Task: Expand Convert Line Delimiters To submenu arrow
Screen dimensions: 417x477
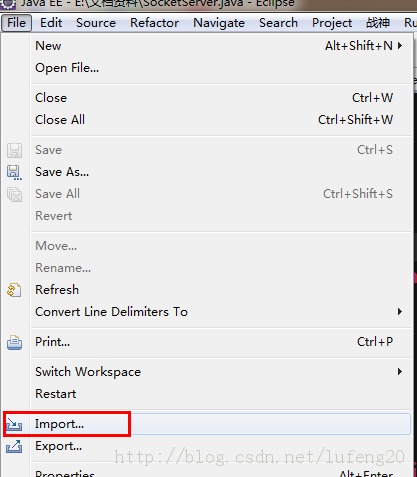Action: click(x=400, y=312)
